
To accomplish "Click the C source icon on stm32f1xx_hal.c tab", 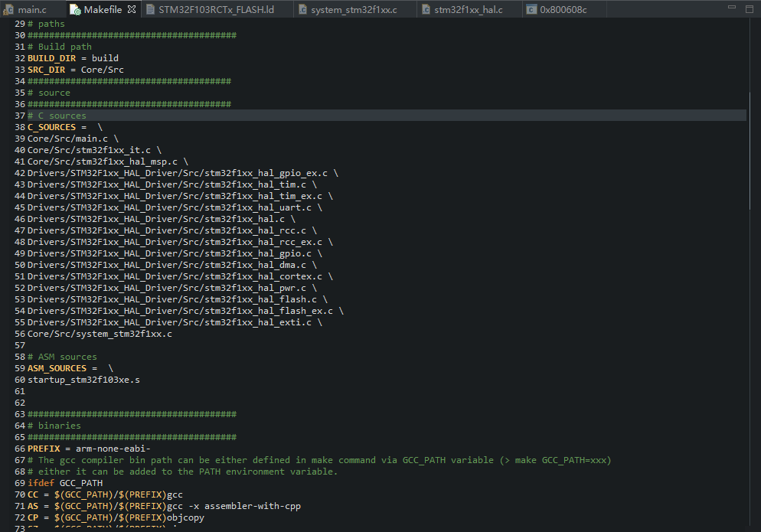I will [426, 10].
